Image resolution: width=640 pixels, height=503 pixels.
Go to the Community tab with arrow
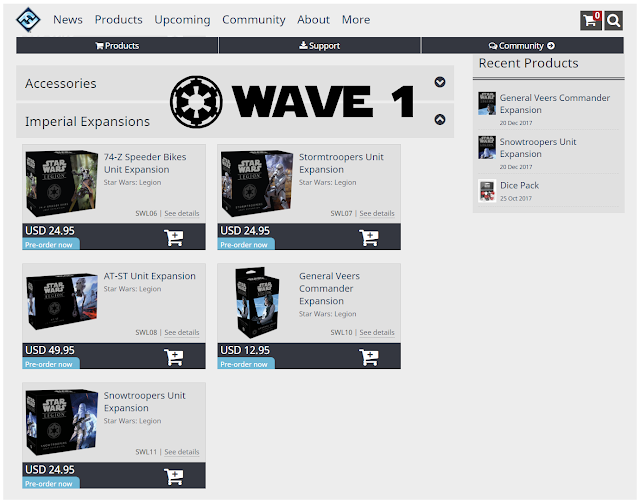coord(522,45)
